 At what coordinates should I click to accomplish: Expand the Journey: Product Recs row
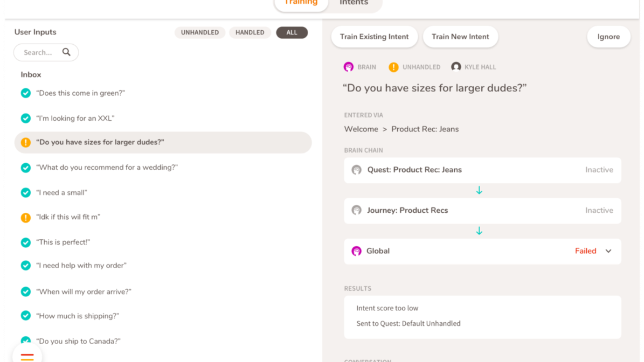tap(482, 211)
